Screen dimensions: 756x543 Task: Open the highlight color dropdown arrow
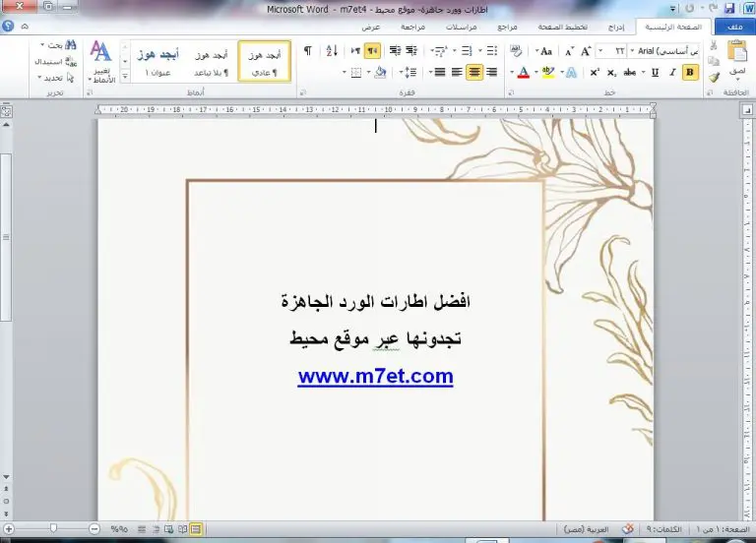(536, 72)
